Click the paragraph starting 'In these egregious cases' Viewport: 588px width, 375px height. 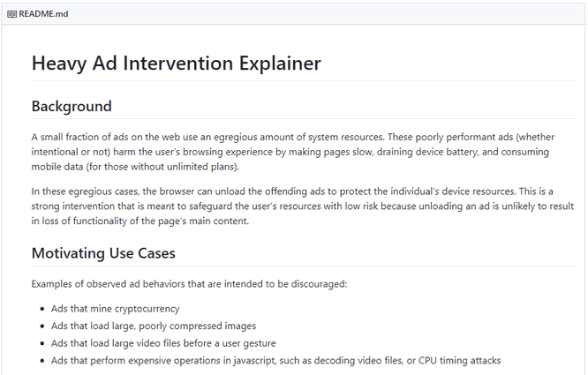303,206
